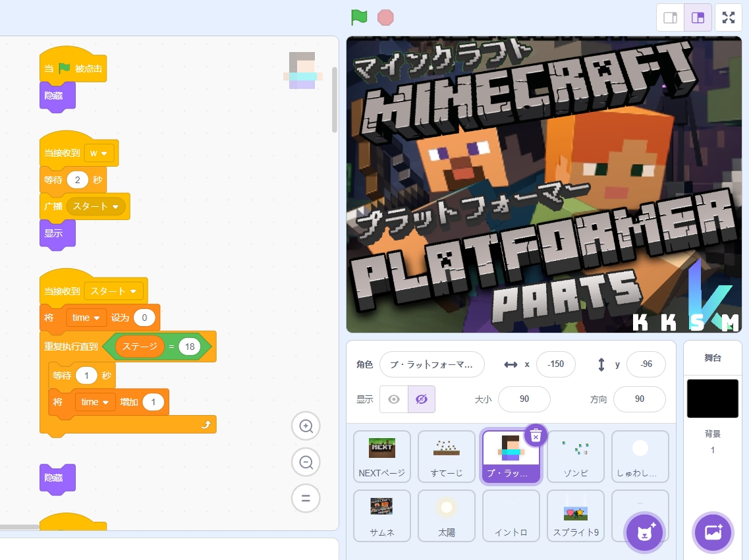Reset workspace zoom to default
Viewport: 749px width, 560px height.
pyautogui.click(x=306, y=498)
